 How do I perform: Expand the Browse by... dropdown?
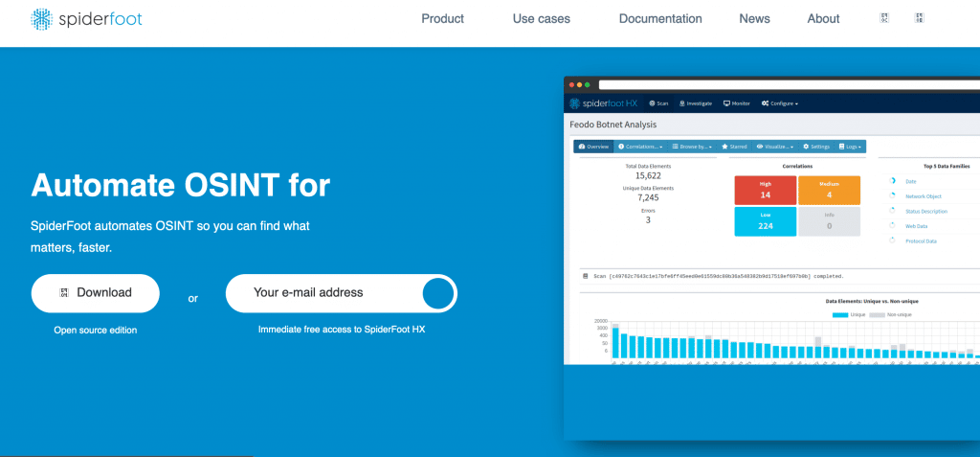coord(692,147)
